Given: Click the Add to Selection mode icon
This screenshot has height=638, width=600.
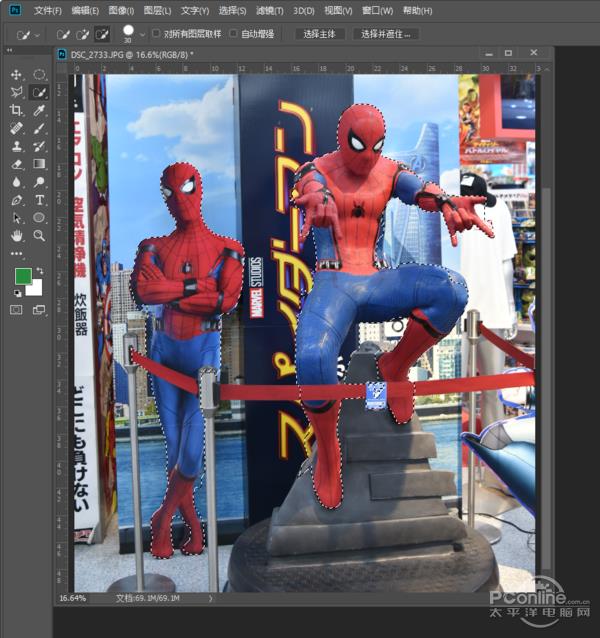Looking at the screenshot, I should pos(83,35).
